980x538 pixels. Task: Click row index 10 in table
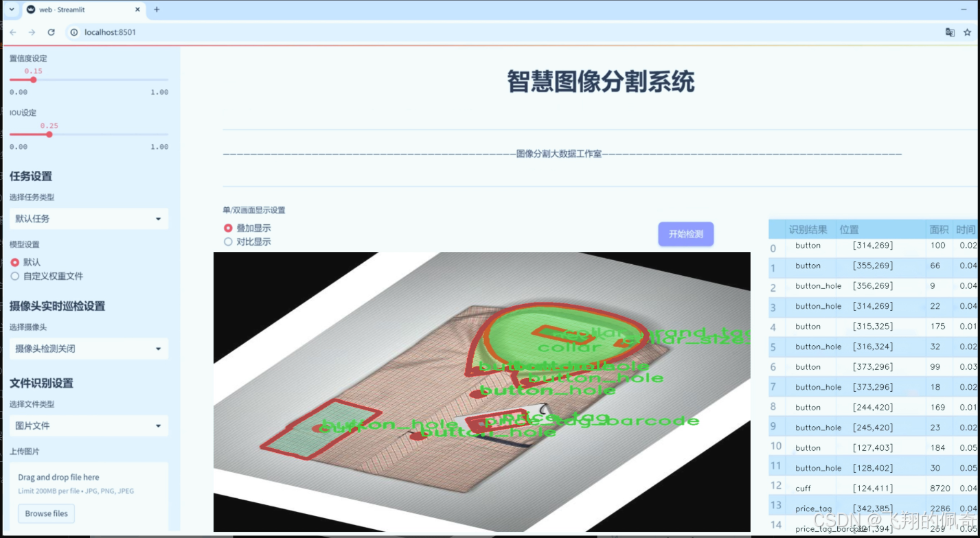click(x=776, y=446)
